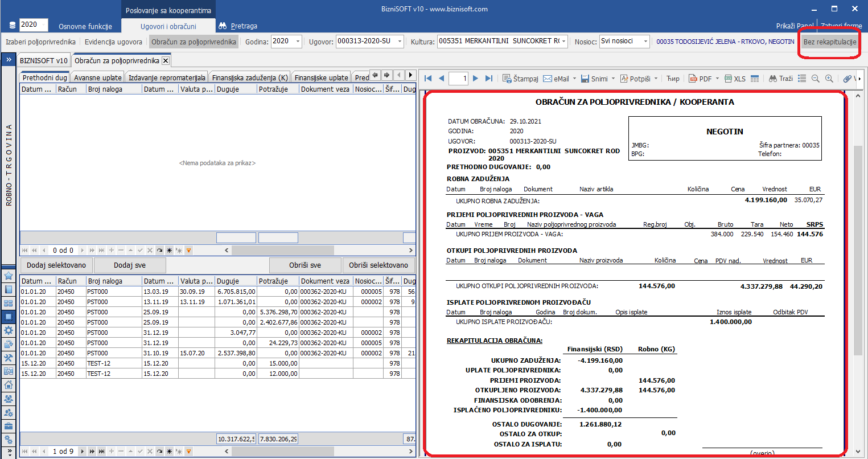The height and width of the screenshot is (459, 868).
Task: Open the eMail dropdown arrow
Action: point(574,79)
